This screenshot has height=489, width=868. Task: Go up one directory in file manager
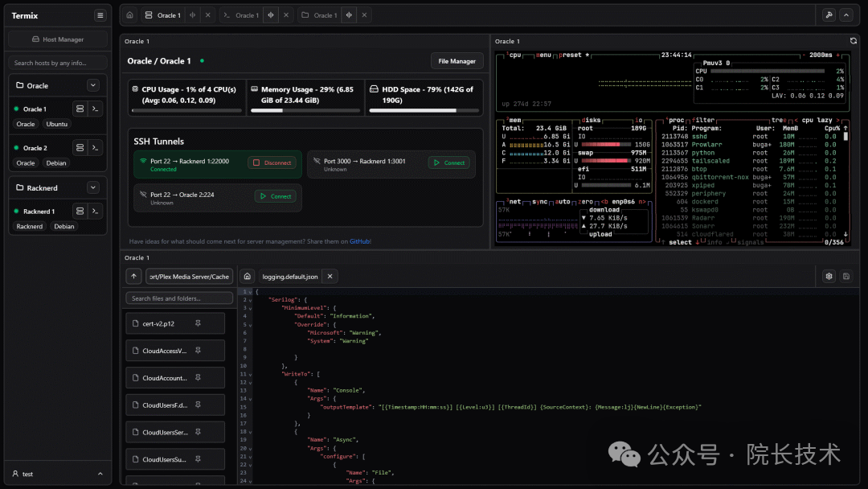[133, 276]
